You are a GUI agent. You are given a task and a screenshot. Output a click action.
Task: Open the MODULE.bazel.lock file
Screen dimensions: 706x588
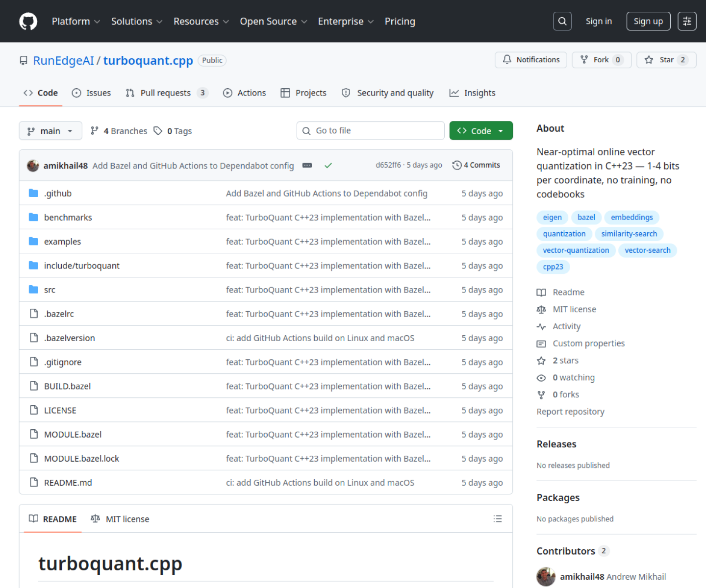pyautogui.click(x=81, y=459)
